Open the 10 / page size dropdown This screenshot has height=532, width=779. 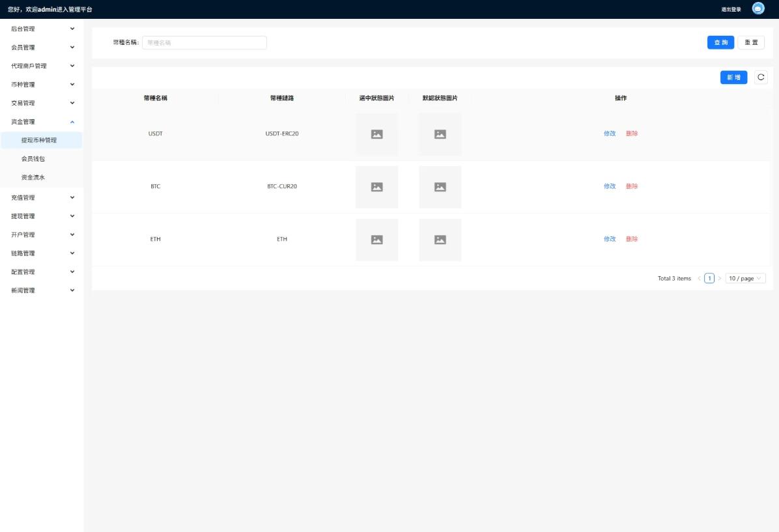click(x=745, y=279)
